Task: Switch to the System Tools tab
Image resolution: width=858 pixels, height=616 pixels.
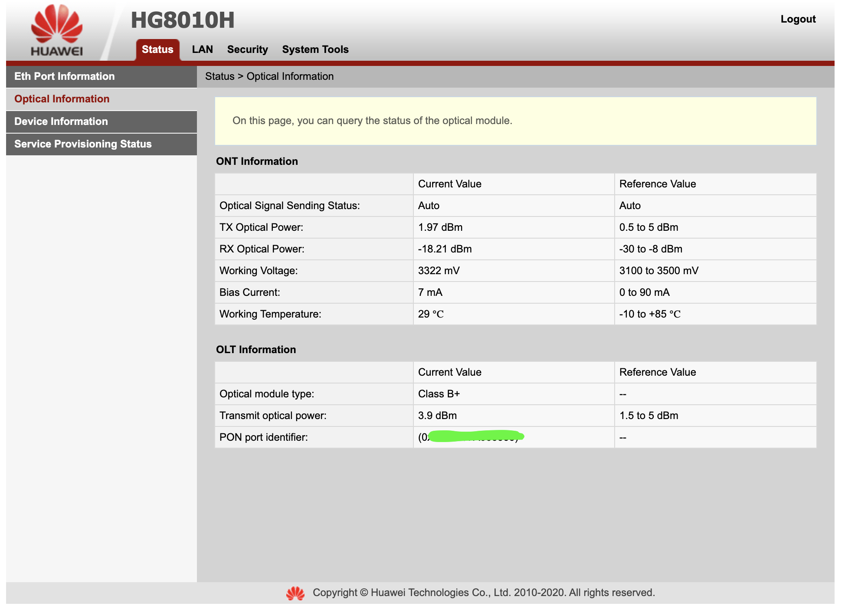Action: pyautogui.click(x=315, y=49)
